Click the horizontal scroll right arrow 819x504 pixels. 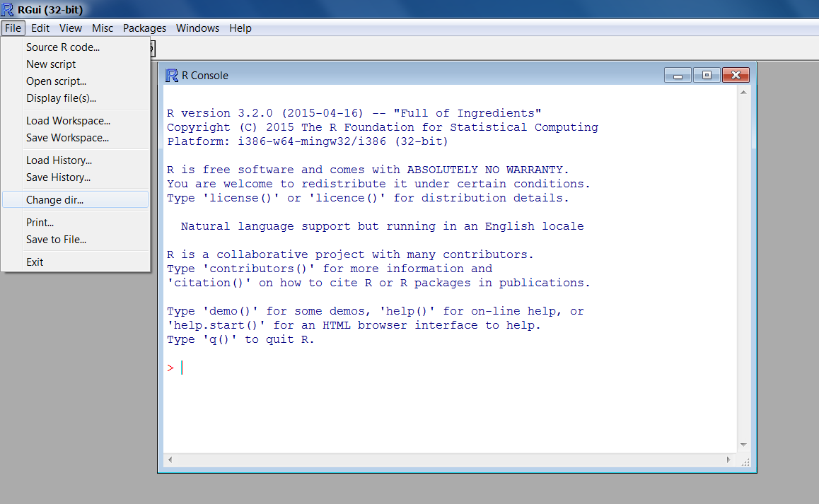point(728,460)
